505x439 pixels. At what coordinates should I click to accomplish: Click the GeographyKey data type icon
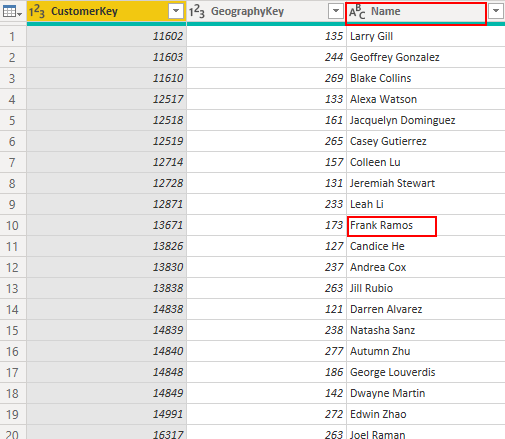tap(197, 11)
